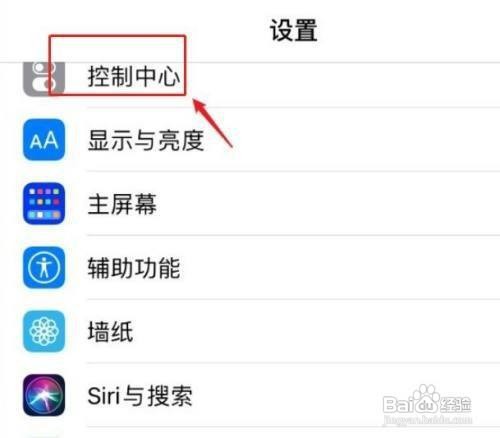Tap the Siri orb icon
500x438 pixels.
[44, 395]
